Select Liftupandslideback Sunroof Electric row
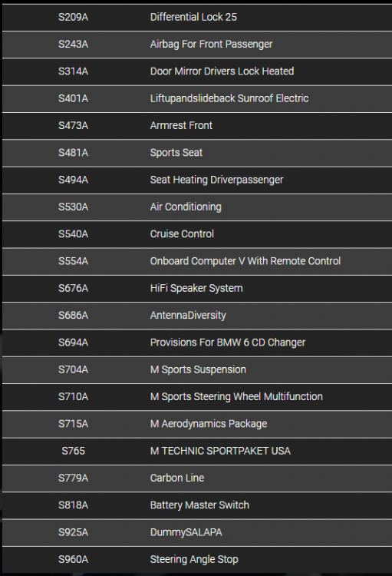392x576 pixels. [x=197, y=98]
